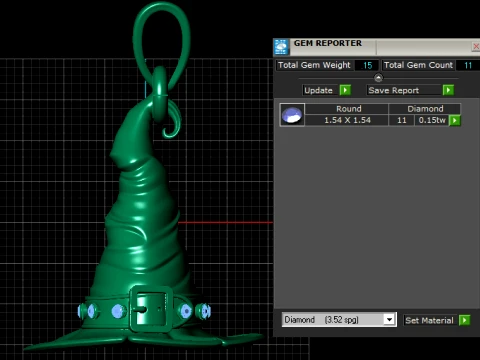Click the Gem Reporter logo icon
Viewport: 480px width, 360px height.
281,47
